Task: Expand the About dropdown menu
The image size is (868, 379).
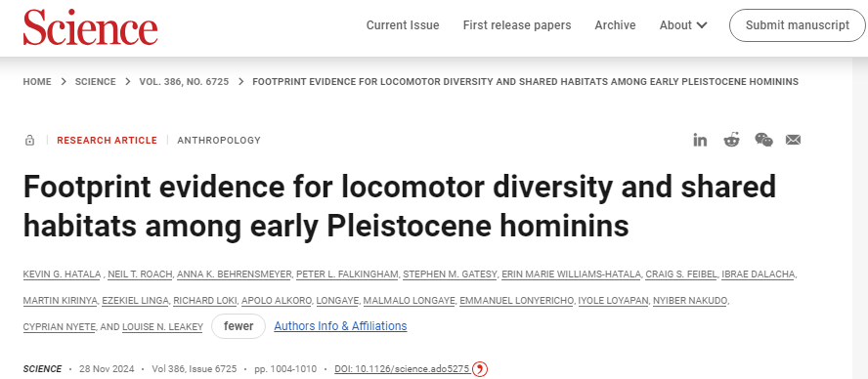Action: point(683,24)
